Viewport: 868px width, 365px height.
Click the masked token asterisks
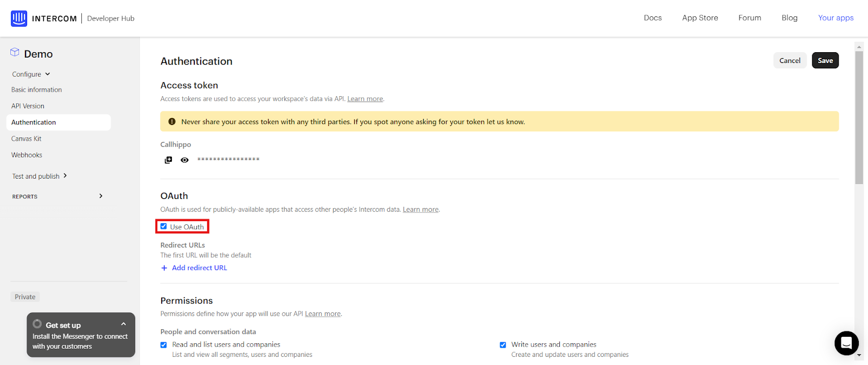click(x=228, y=160)
